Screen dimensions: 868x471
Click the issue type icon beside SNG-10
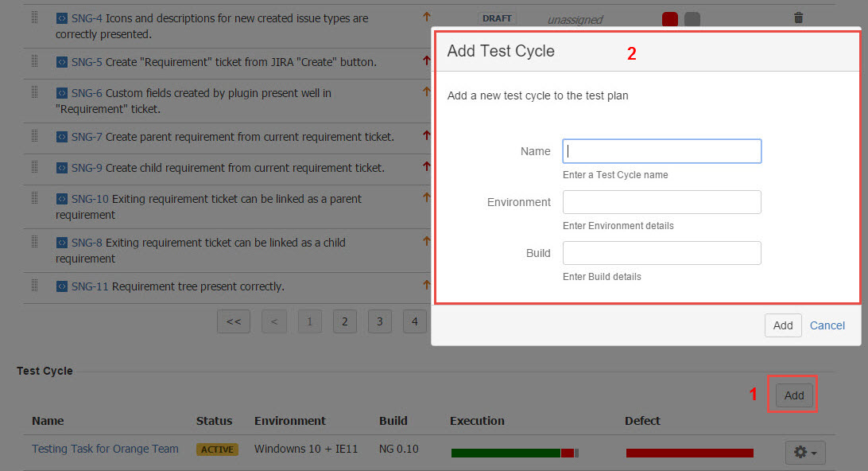click(62, 199)
